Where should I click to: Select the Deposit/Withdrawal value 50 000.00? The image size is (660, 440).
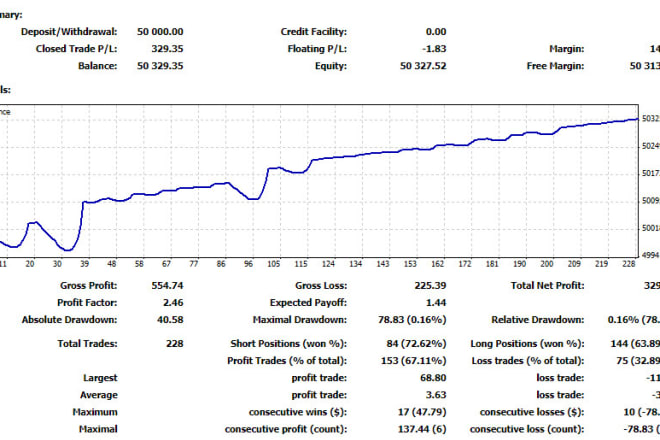(160, 32)
